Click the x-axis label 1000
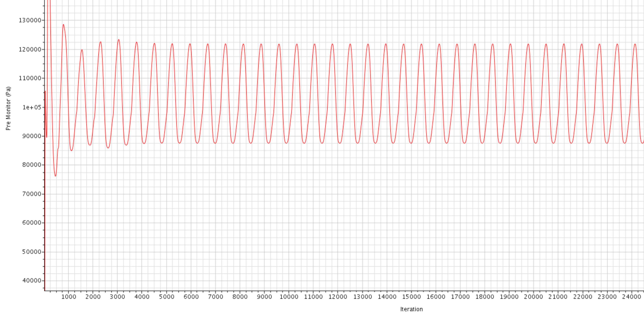The height and width of the screenshot is (314, 644). tap(69, 297)
